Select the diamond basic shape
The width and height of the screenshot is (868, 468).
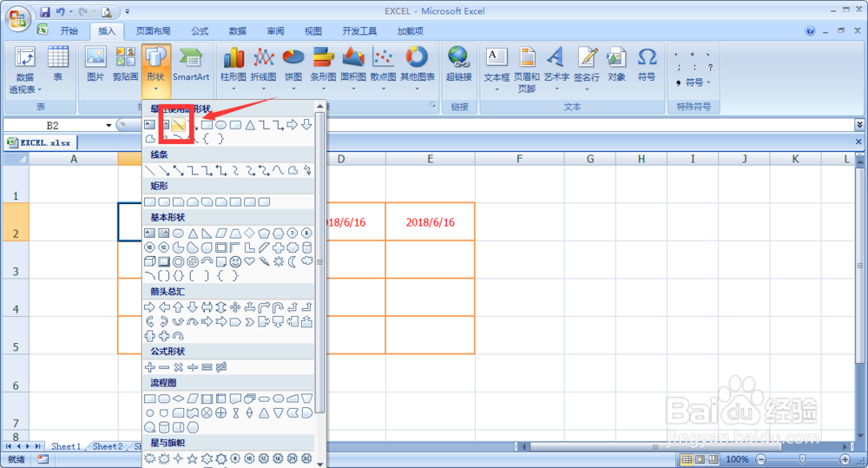pyautogui.click(x=250, y=234)
